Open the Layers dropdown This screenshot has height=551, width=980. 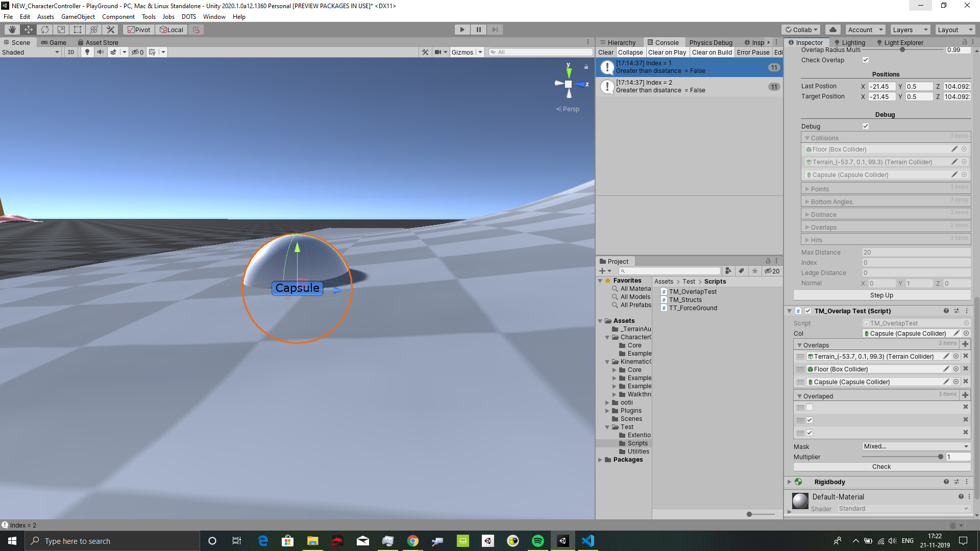(910, 29)
